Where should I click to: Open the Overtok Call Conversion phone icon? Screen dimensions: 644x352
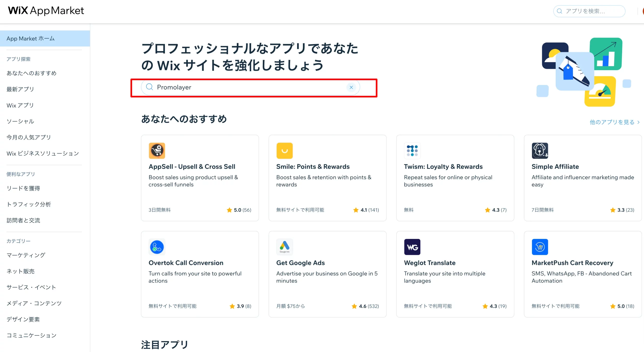tap(157, 247)
